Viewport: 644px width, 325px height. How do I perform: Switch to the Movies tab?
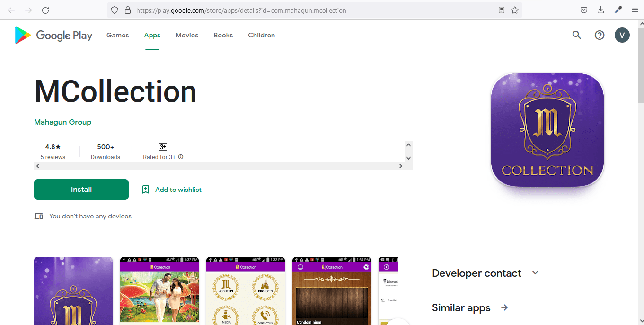coord(187,36)
